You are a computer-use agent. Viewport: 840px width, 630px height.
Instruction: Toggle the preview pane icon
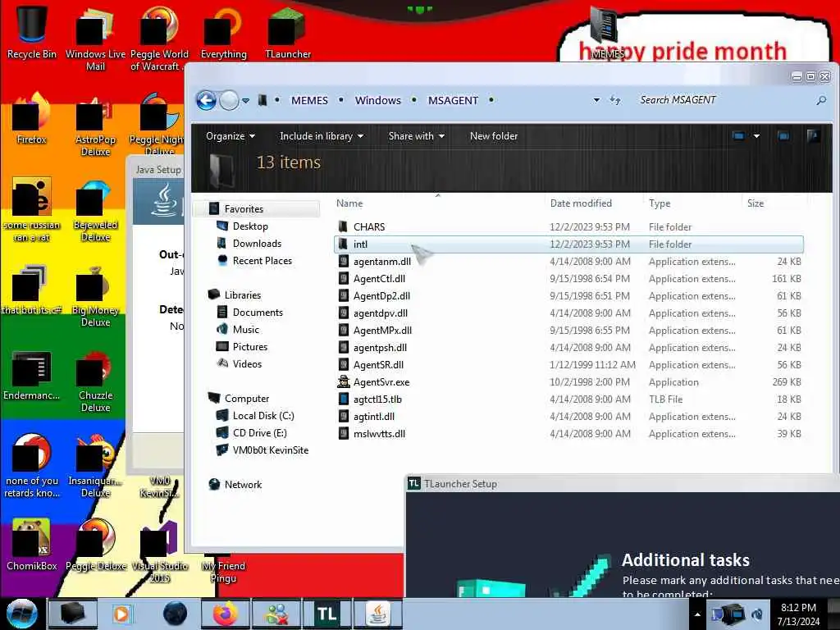click(x=783, y=136)
